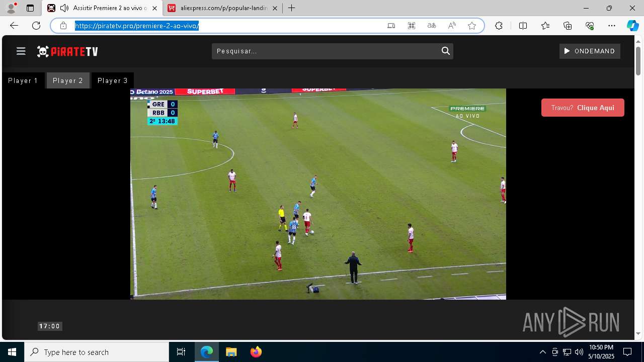This screenshot has width=644, height=362.
Task: Activate the Read aloud icon
Action: (452, 26)
